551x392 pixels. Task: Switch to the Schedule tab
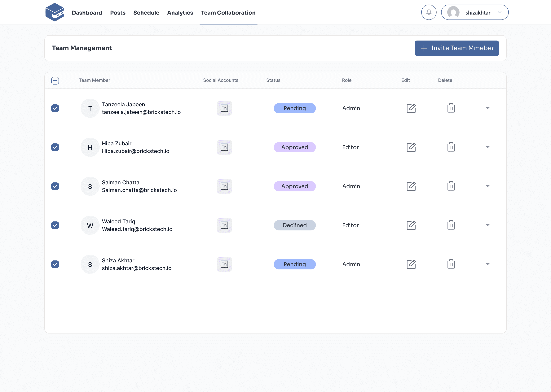pyautogui.click(x=146, y=13)
